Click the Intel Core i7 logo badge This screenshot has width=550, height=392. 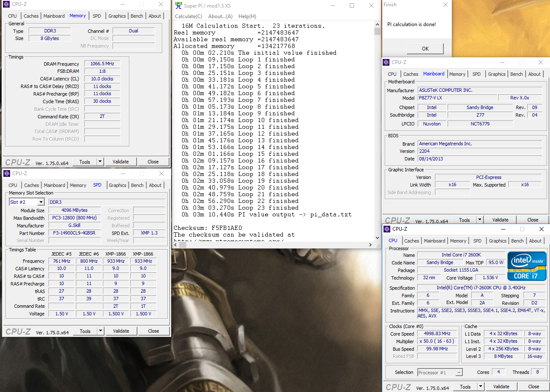[527, 266]
